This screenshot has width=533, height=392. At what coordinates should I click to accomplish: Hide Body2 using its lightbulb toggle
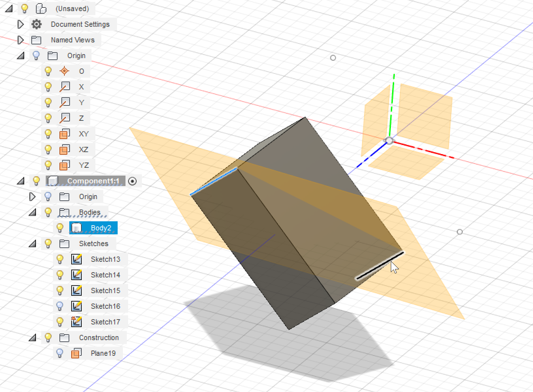point(60,228)
